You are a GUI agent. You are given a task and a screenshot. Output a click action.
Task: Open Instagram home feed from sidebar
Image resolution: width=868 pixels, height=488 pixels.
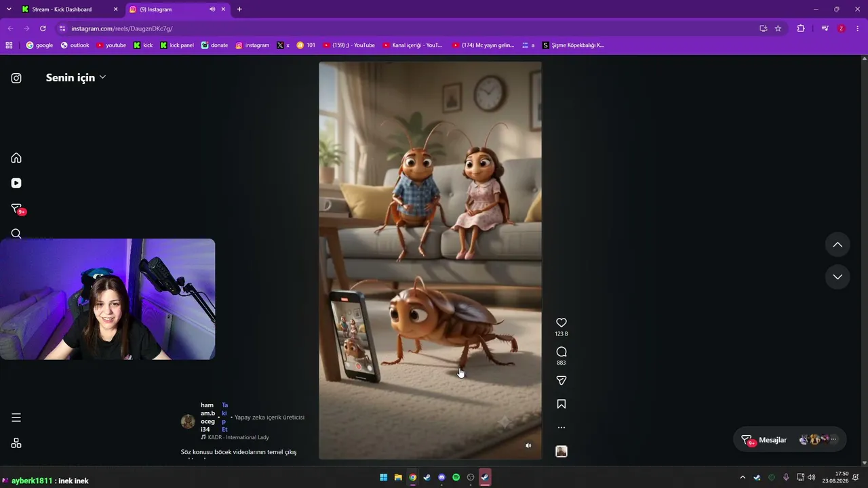coord(16,158)
